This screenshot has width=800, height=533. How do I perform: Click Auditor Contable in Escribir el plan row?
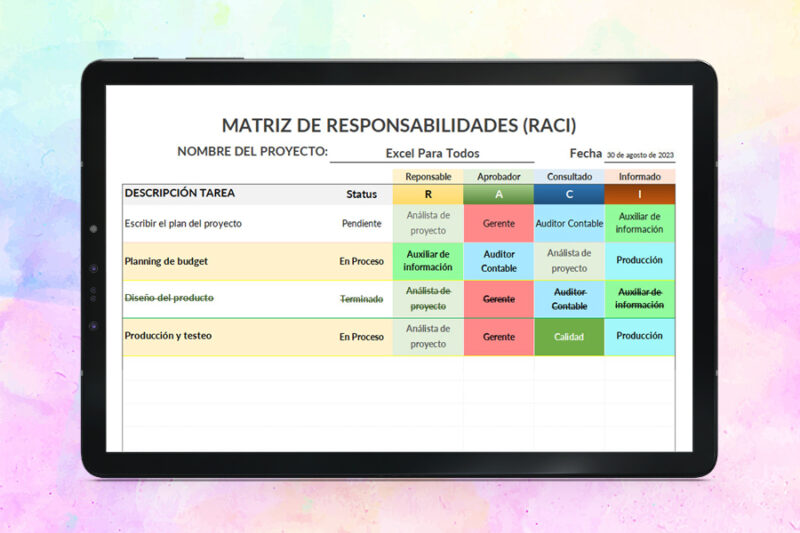(569, 223)
